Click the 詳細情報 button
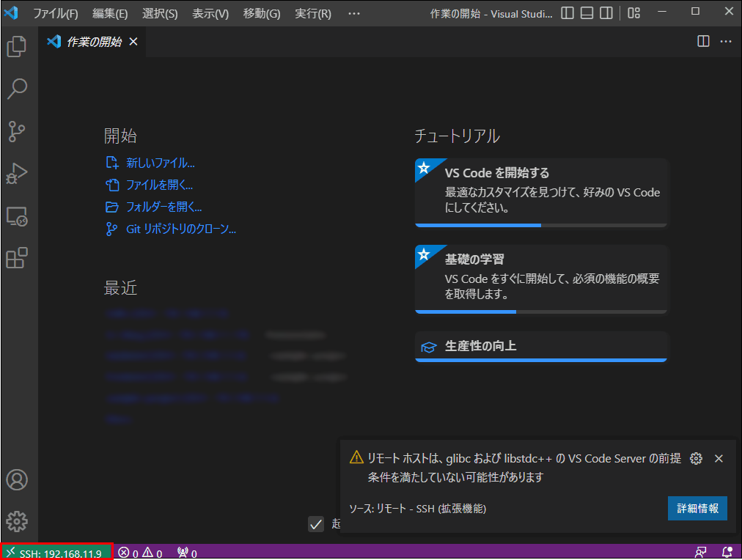Image resolution: width=742 pixels, height=560 pixels. tap(697, 508)
